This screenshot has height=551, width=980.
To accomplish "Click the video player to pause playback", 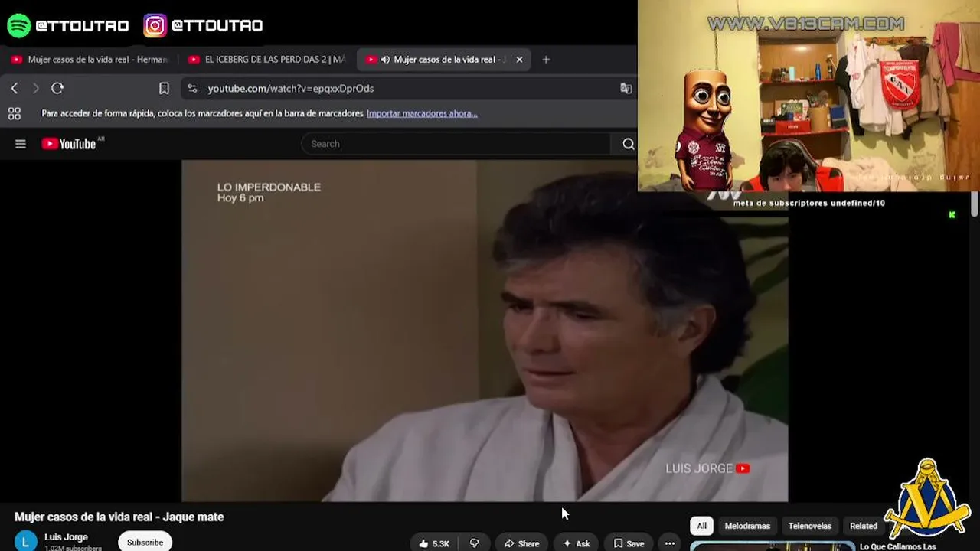I will click(x=485, y=331).
